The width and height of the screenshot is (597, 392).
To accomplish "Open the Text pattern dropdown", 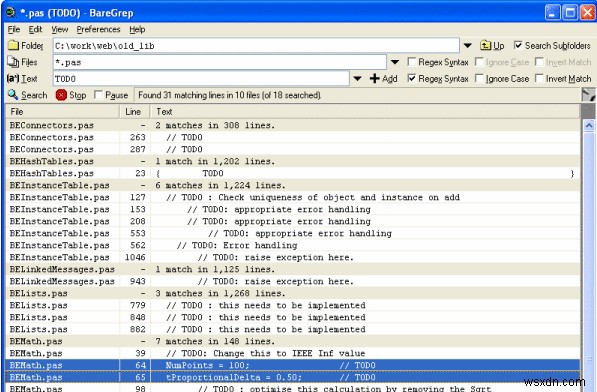I will 357,78.
